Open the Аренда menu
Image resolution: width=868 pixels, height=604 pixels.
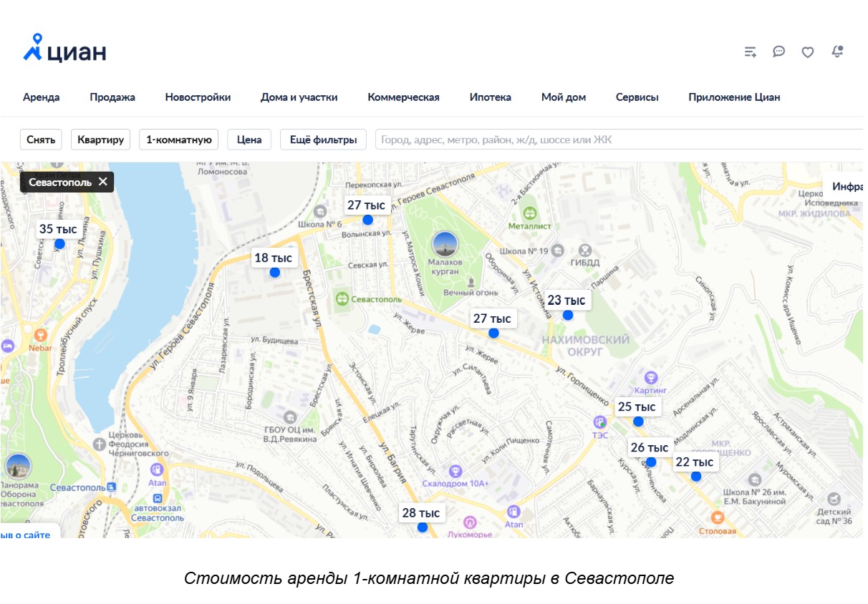pos(42,97)
